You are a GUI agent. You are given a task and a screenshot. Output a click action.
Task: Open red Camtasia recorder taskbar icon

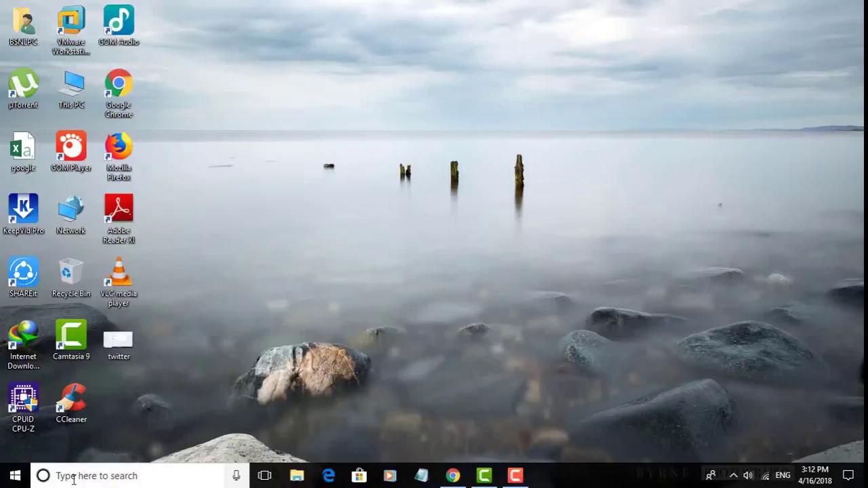click(515, 476)
